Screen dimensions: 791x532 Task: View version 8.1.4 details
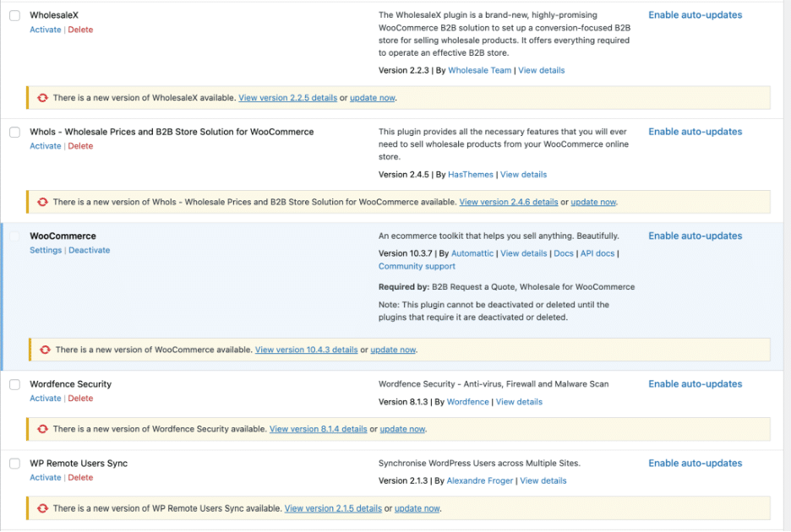(x=318, y=429)
